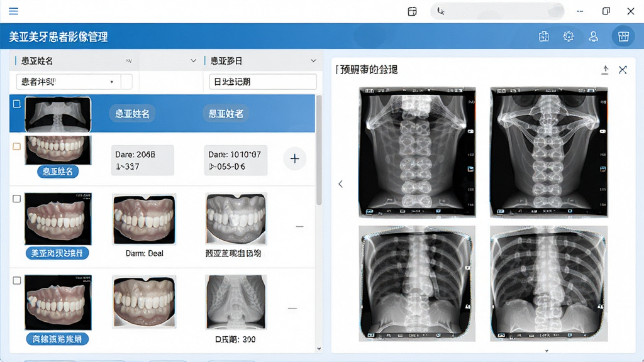Viewport: 644px width, 362px height.
Task: Open the archive box icon in header
Action: click(623, 36)
